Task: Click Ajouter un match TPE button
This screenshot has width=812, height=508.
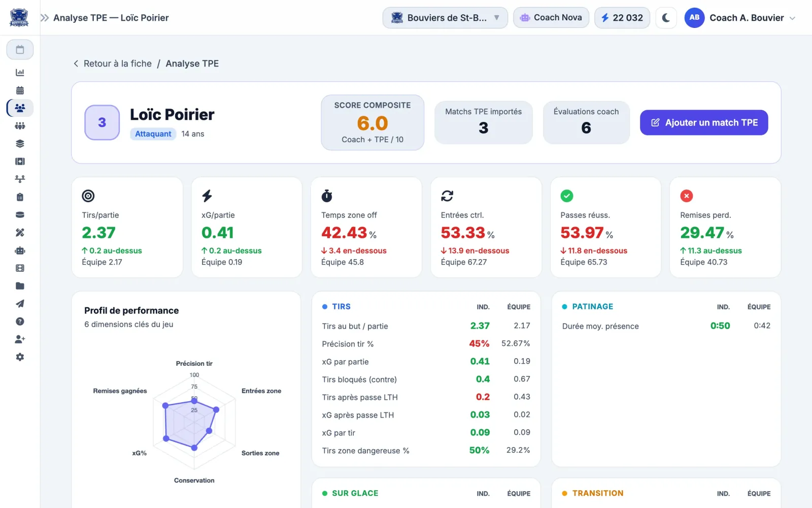Action: pyautogui.click(x=703, y=122)
